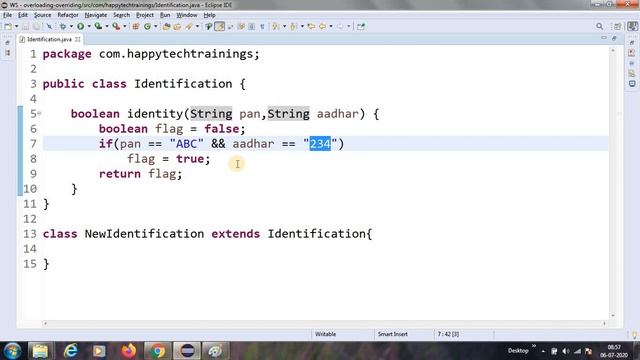
Task: Click the Search flashlight toolbar icon
Action: pos(189,27)
